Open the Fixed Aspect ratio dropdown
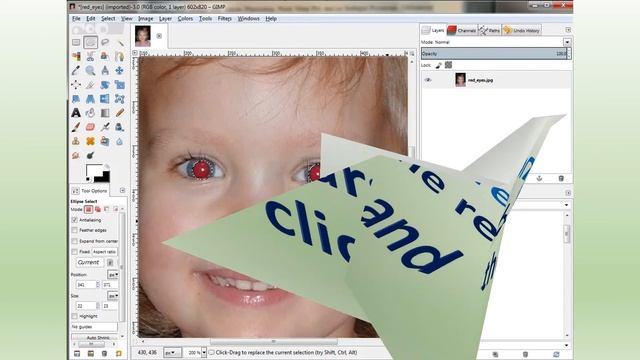 104,252
